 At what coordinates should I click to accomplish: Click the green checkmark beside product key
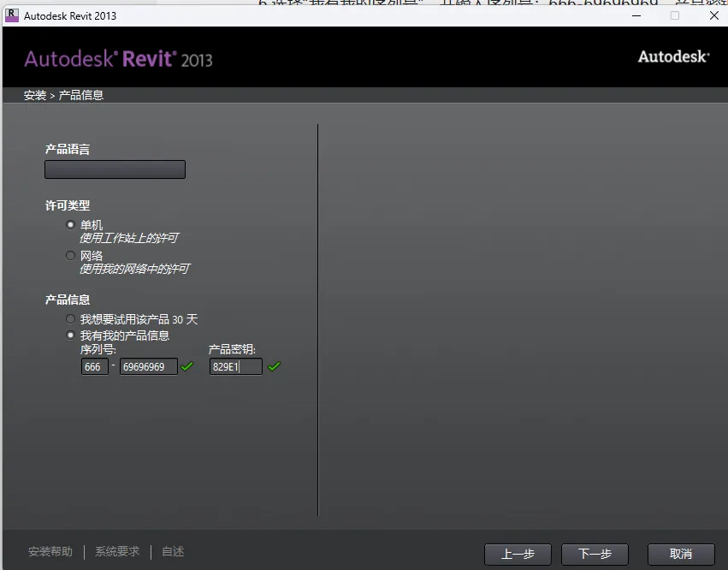[x=275, y=366]
